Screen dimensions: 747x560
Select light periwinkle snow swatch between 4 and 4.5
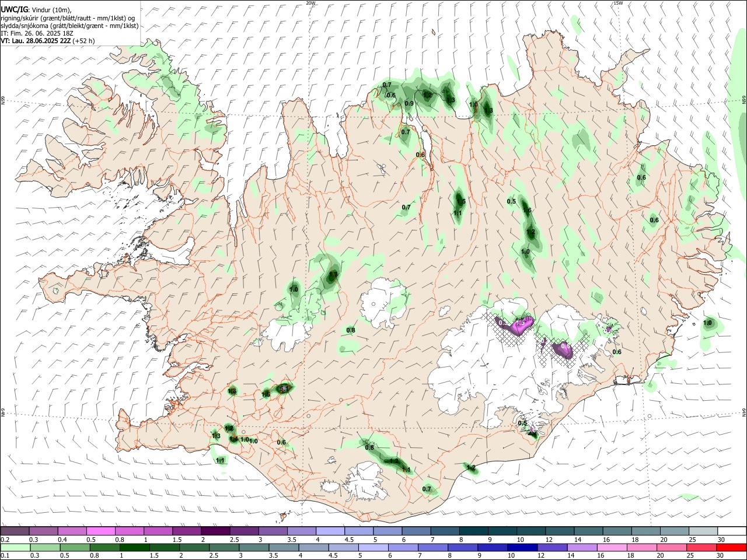click(331, 531)
